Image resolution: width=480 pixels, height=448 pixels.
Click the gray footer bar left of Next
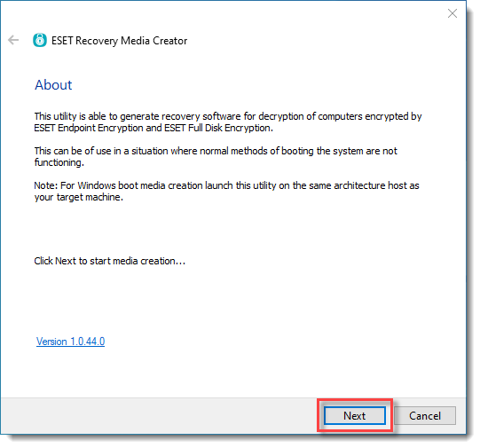coord(159,415)
